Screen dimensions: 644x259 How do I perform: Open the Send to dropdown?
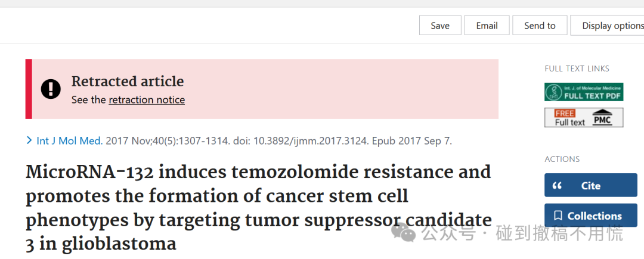540,26
